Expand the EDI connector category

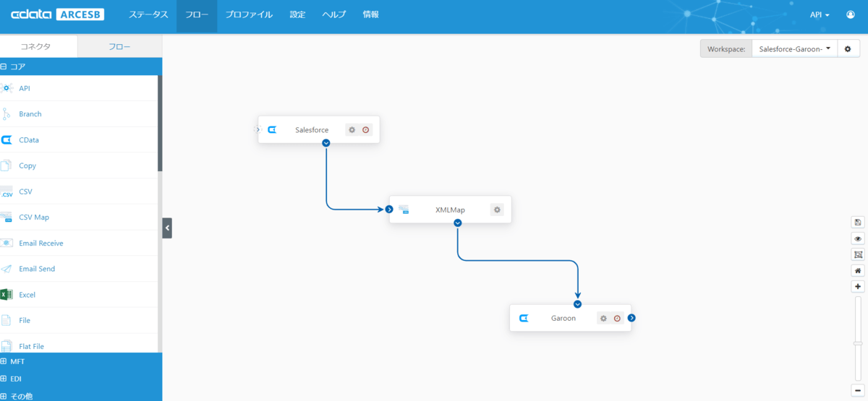point(4,379)
